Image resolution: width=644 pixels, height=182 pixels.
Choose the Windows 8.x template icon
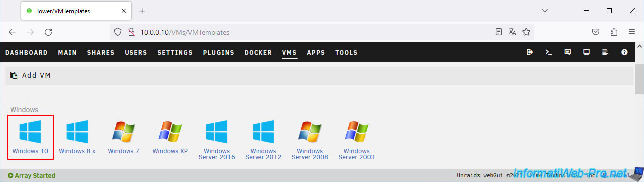[x=77, y=132]
